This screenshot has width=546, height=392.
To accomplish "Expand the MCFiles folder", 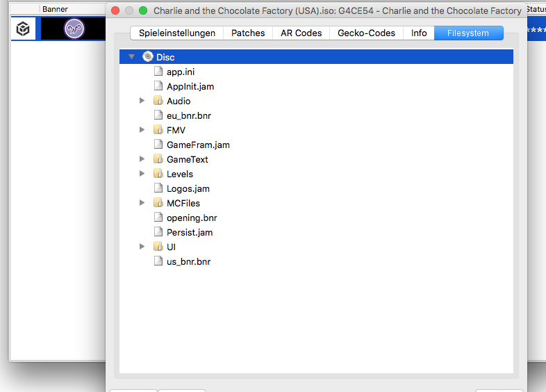I will 142,203.
